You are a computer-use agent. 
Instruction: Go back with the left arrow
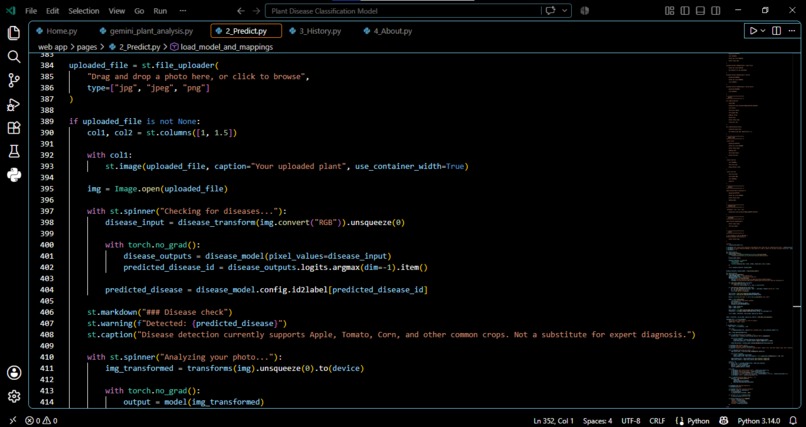point(241,11)
